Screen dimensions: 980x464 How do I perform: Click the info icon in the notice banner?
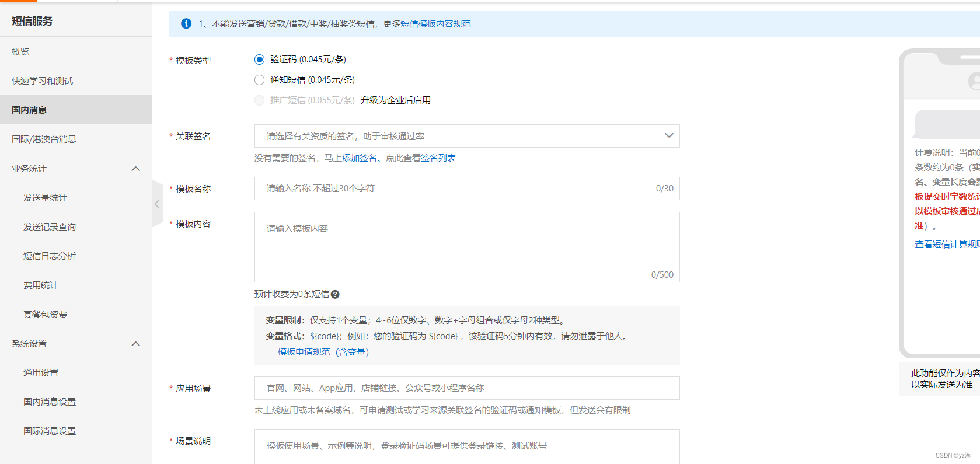[186, 24]
